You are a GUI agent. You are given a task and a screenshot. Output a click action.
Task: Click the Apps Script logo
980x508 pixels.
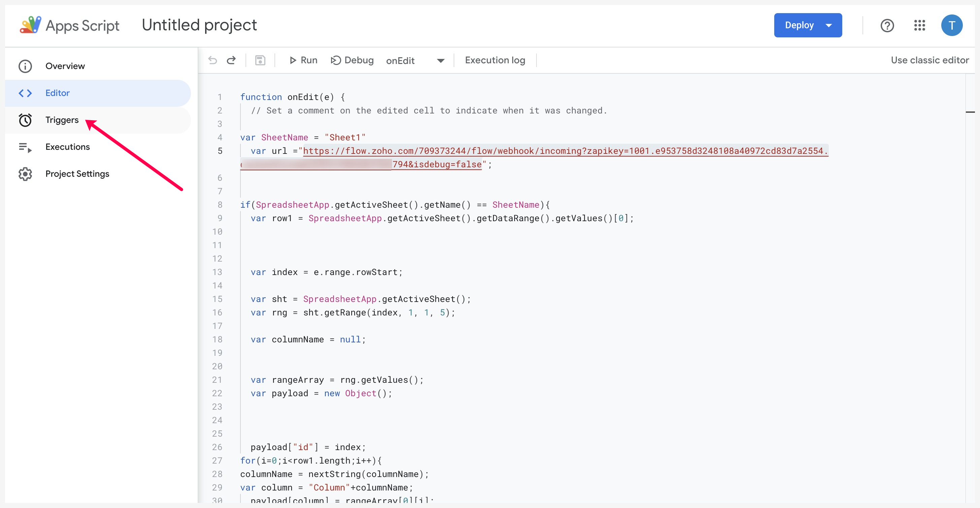(30, 25)
